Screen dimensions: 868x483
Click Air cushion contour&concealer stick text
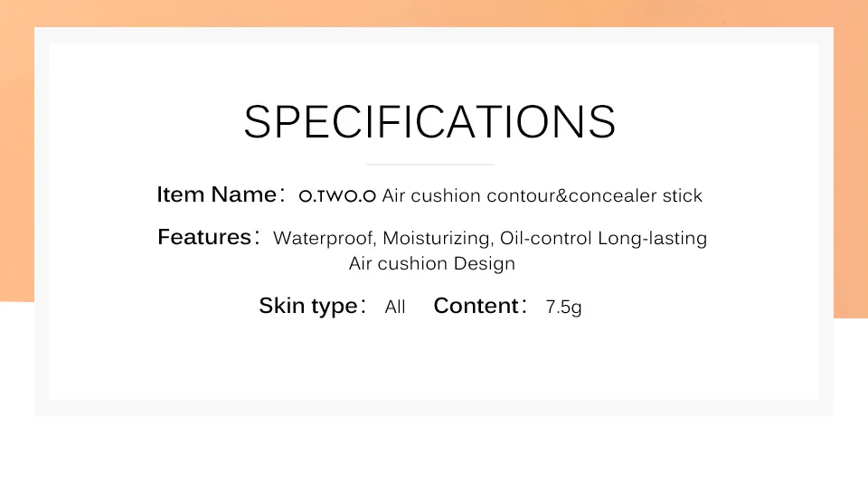(542, 195)
